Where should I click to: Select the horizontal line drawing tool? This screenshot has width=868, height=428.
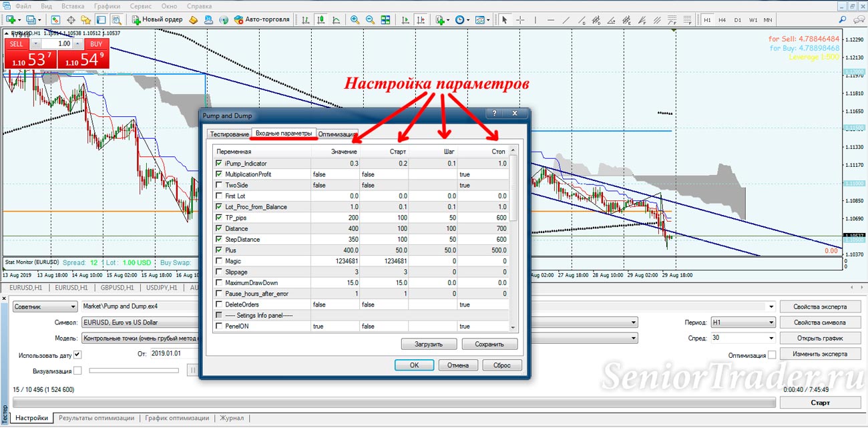551,20
